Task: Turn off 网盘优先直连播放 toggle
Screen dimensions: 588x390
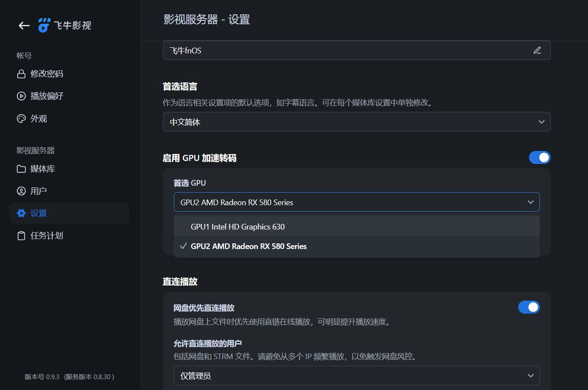Action: point(529,307)
